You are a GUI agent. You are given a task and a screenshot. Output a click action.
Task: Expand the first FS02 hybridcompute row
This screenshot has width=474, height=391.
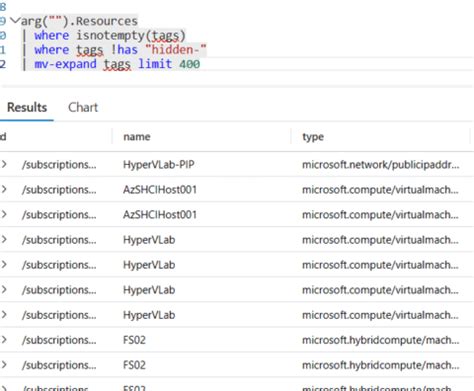pos(4,340)
